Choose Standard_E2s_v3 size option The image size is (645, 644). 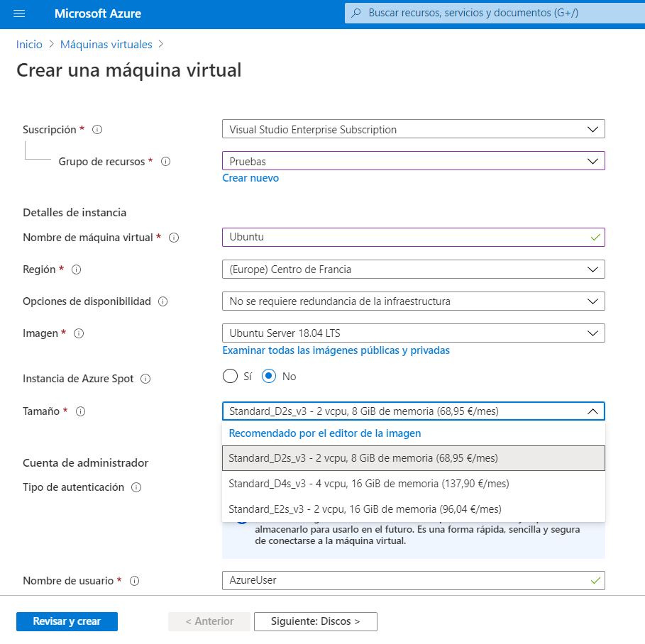pyautogui.click(x=414, y=509)
